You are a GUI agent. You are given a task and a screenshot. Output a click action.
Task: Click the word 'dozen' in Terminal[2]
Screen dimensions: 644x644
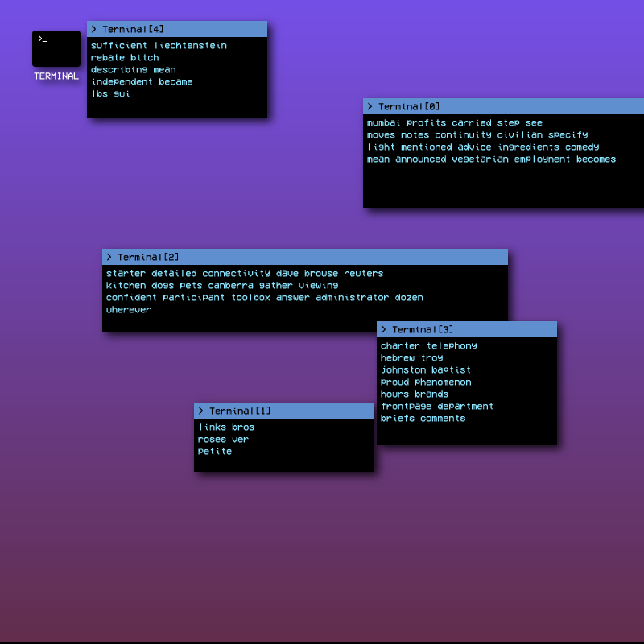pyautogui.click(x=409, y=298)
